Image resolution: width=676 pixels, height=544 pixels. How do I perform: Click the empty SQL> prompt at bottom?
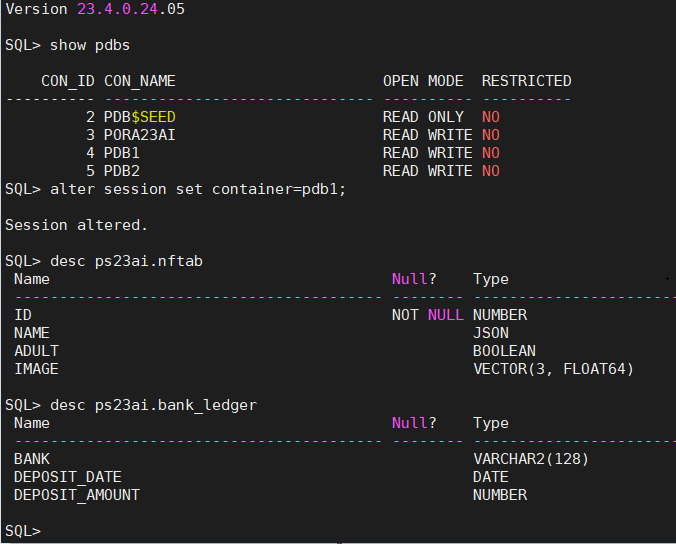click(23, 531)
